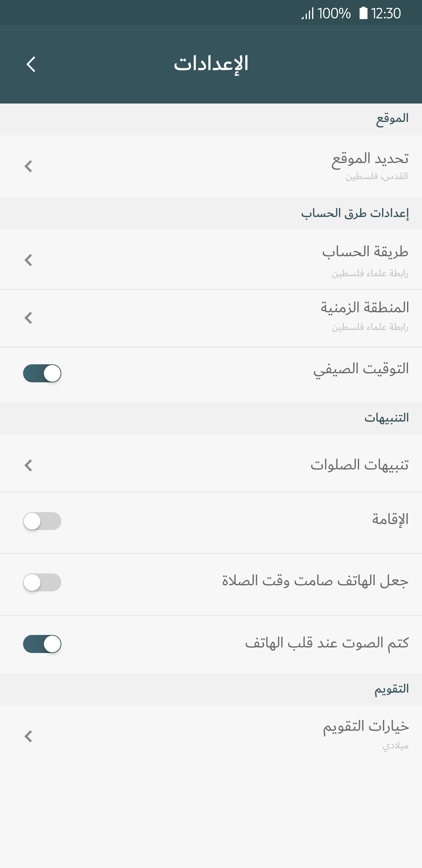Click the القدس، فلسطين location subtitle
The height and width of the screenshot is (868, 422).
point(377,176)
